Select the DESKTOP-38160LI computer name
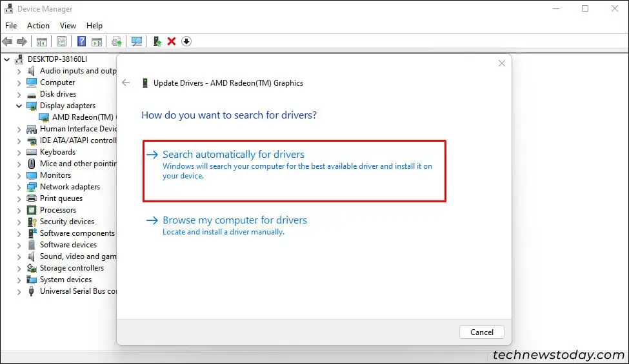 (57, 59)
